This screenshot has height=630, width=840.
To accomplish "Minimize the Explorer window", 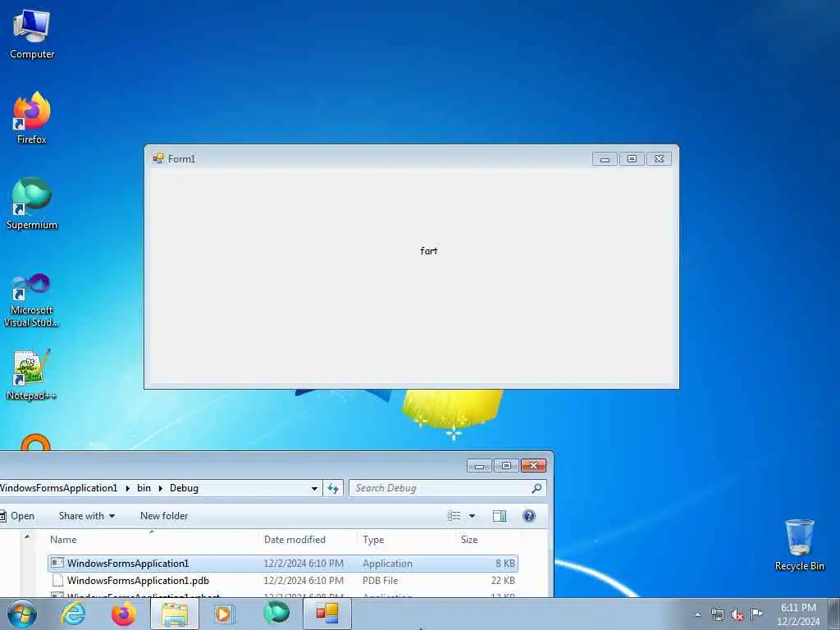I will pos(479,466).
